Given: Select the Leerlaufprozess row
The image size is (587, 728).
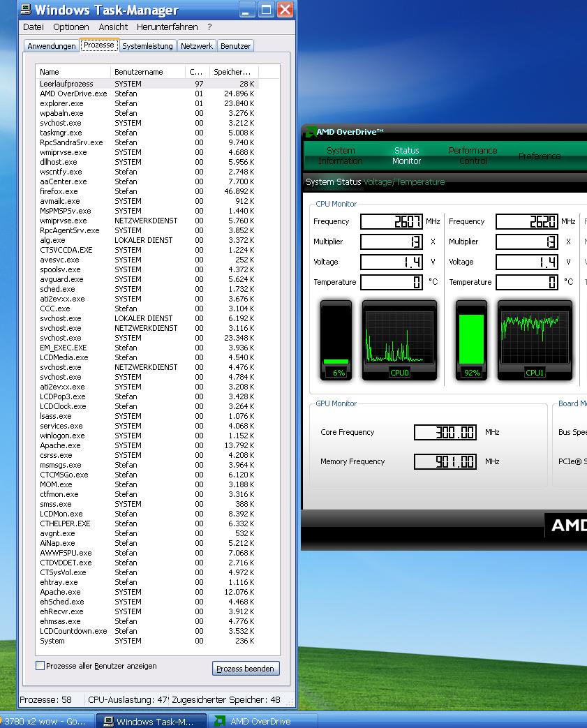Looking at the screenshot, I should (x=147, y=84).
